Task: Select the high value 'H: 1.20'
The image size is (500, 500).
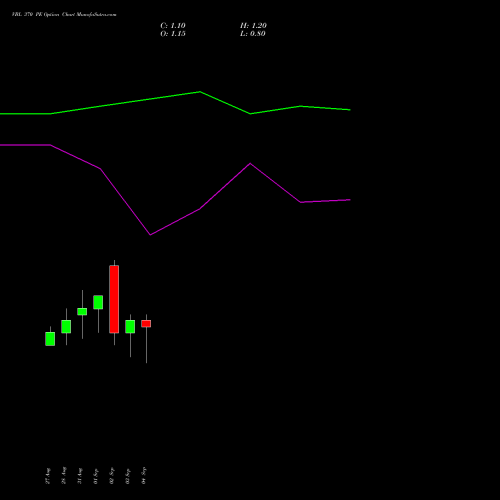Action: point(253,26)
